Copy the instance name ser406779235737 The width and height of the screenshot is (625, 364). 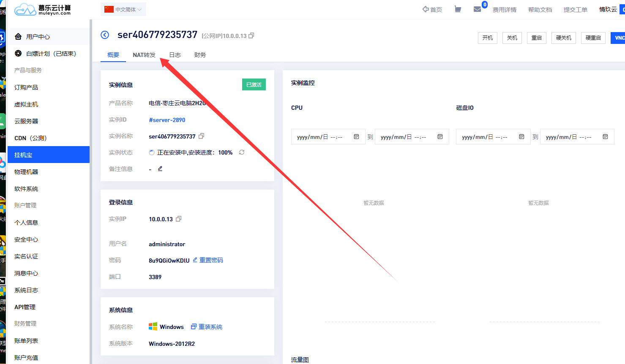[x=202, y=136]
